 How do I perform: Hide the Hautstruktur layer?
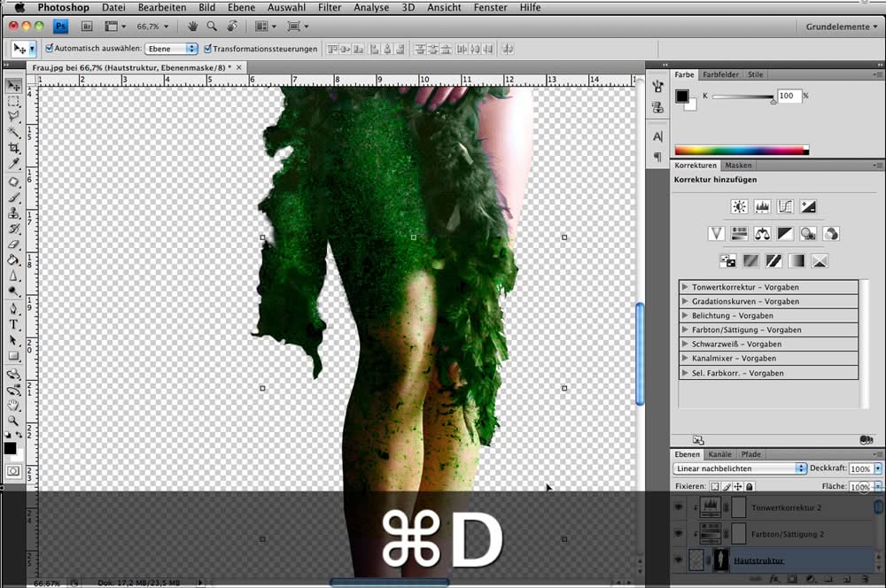coord(679,560)
